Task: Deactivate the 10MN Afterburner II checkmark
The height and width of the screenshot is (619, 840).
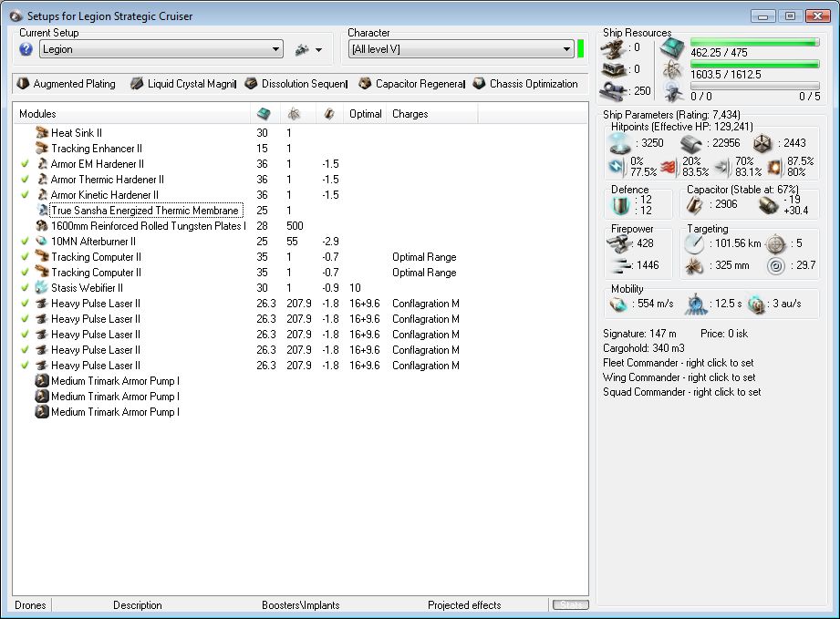Action: click(25, 242)
